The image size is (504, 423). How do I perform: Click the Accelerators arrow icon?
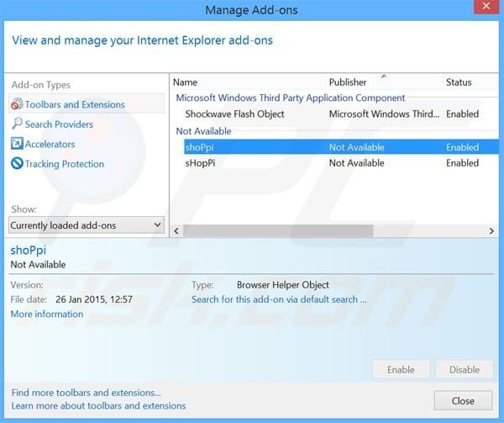(x=17, y=144)
